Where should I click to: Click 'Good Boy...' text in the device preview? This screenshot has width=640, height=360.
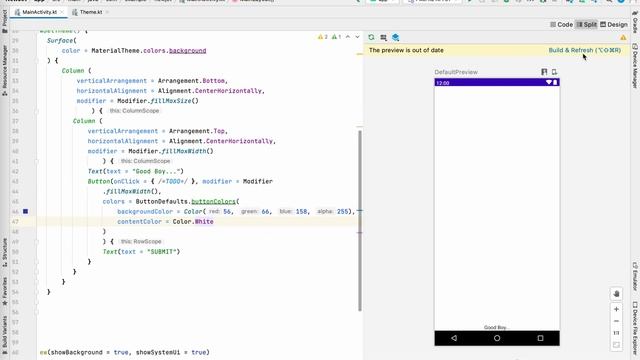(497, 327)
